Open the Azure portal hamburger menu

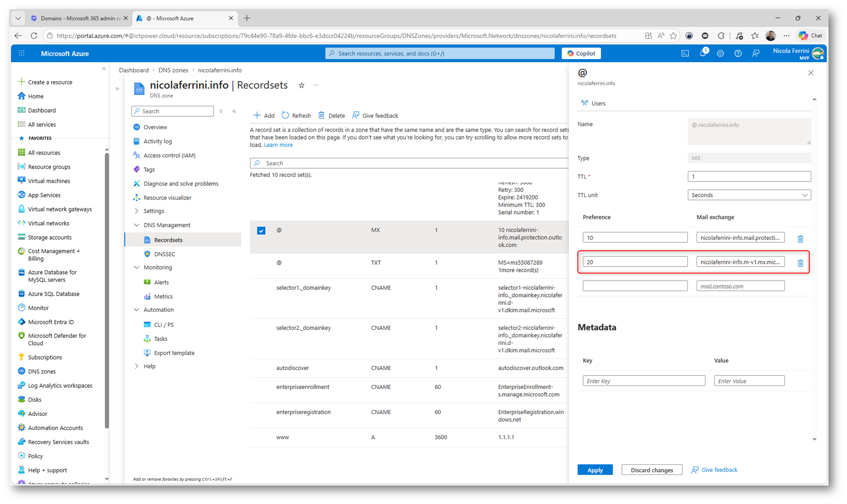[22, 53]
